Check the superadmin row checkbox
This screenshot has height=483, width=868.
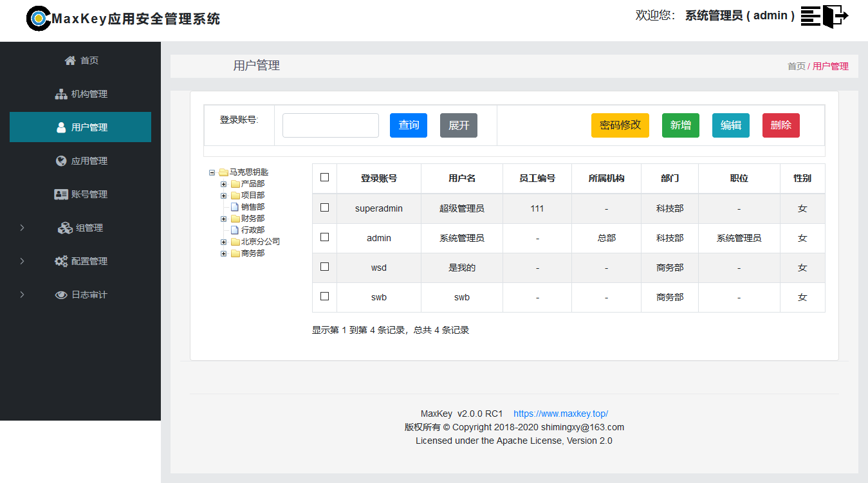tap(324, 208)
